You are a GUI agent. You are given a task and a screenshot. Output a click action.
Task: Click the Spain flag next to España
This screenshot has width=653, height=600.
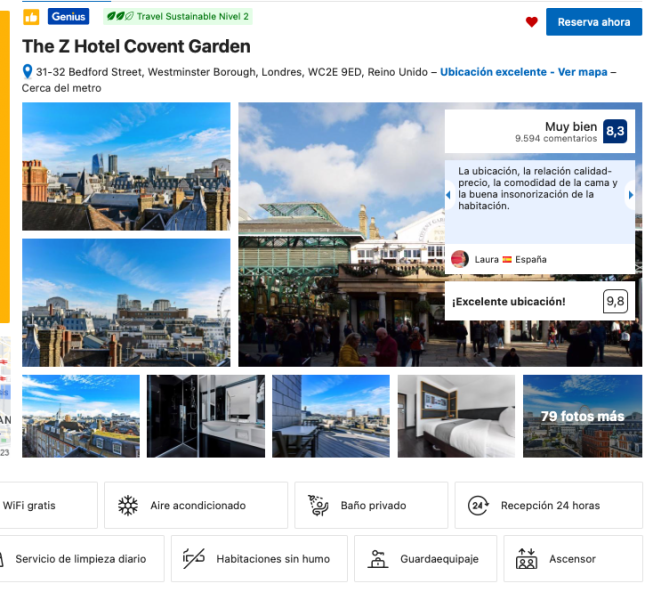(x=507, y=259)
